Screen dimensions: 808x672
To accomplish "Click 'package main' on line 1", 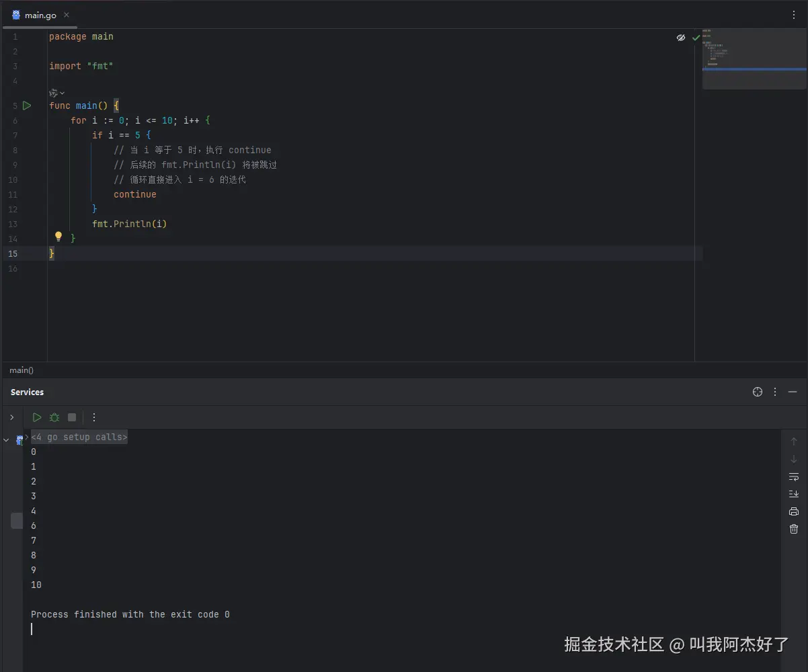I will point(81,36).
